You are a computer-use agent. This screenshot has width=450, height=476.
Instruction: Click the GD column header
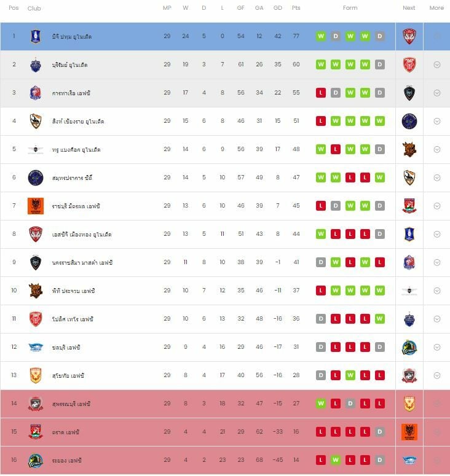tap(278, 8)
